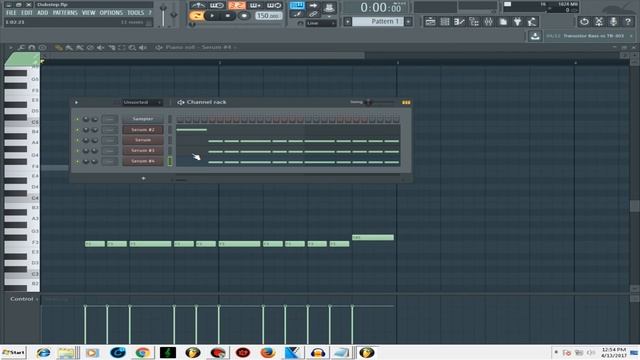Open the Unsorted channel filter dropdown

click(x=142, y=102)
